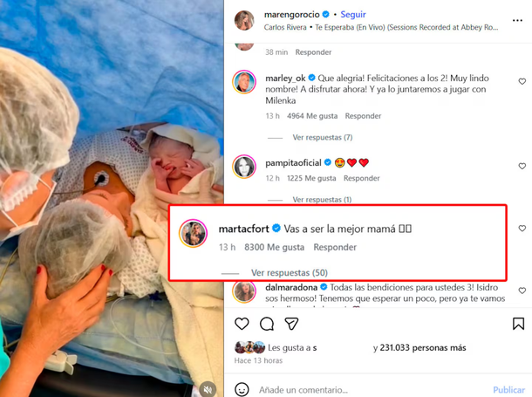Open martacfort's profile avatar

[193, 234]
